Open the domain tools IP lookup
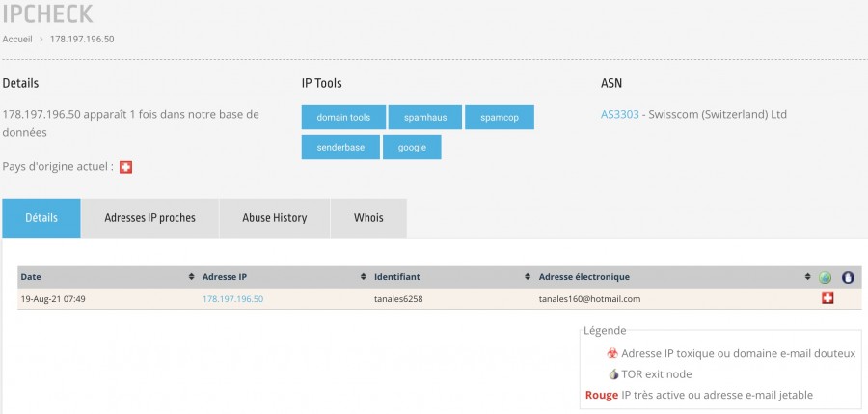 [343, 118]
